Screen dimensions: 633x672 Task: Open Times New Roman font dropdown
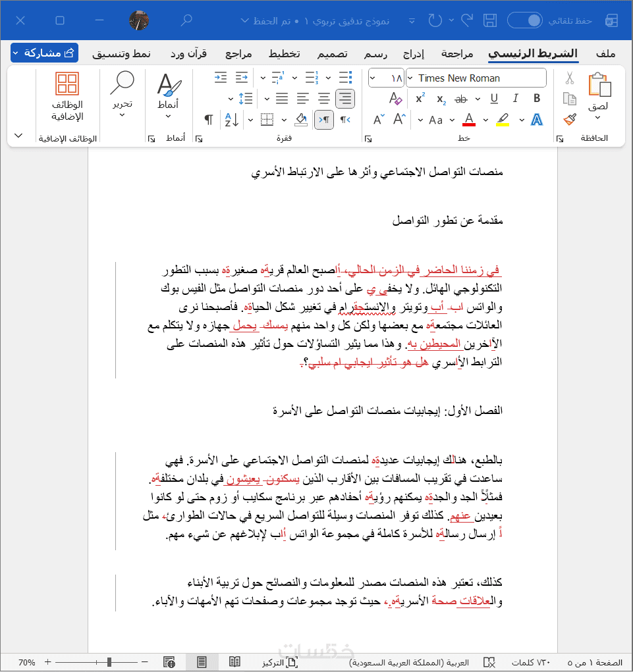[x=410, y=78]
